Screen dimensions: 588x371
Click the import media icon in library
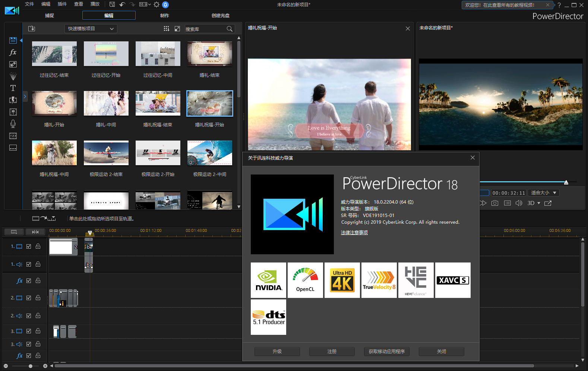32,29
